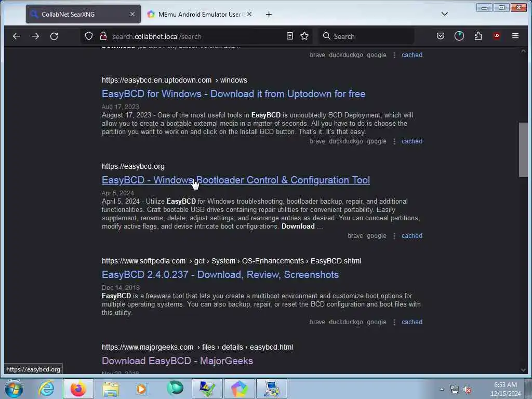Viewport: 532px width, 399px height.
Task: Open Windows Explorer folder on taskbar
Action: click(x=111, y=389)
